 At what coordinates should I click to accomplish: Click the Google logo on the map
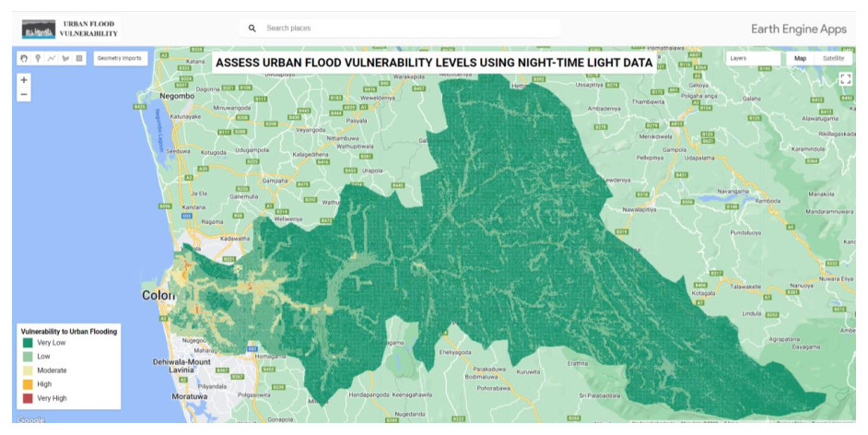coord(29,420)
